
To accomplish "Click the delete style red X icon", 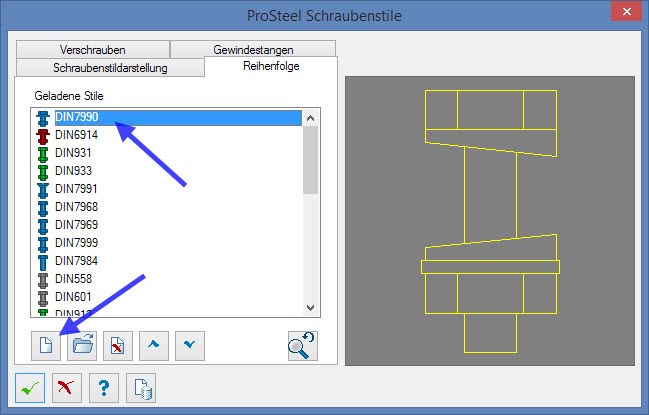I will pos(118,345).
